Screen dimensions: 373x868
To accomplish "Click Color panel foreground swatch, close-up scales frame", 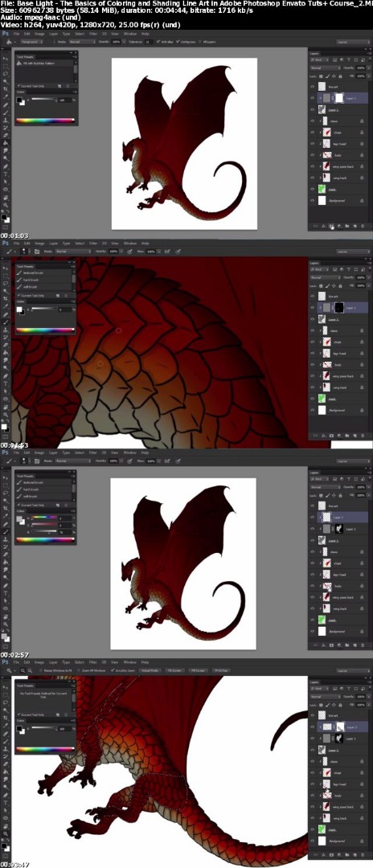I will tap(18, 309).
